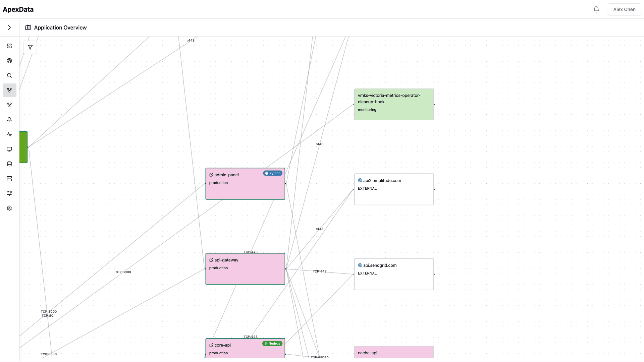Screen dimensions: 644x362
Task: Click the notification bell in top bar
Action: click(x=596, y=9)
